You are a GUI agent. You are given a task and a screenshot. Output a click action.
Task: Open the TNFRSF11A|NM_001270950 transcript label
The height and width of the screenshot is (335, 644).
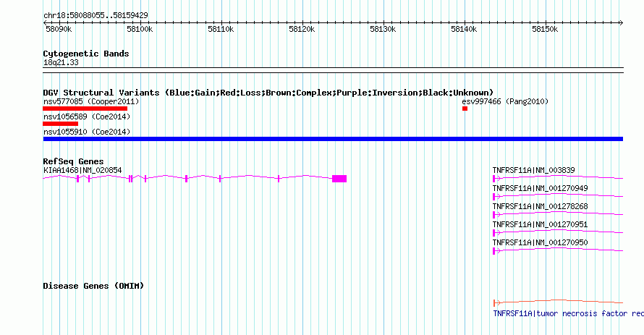click(540, 242)
